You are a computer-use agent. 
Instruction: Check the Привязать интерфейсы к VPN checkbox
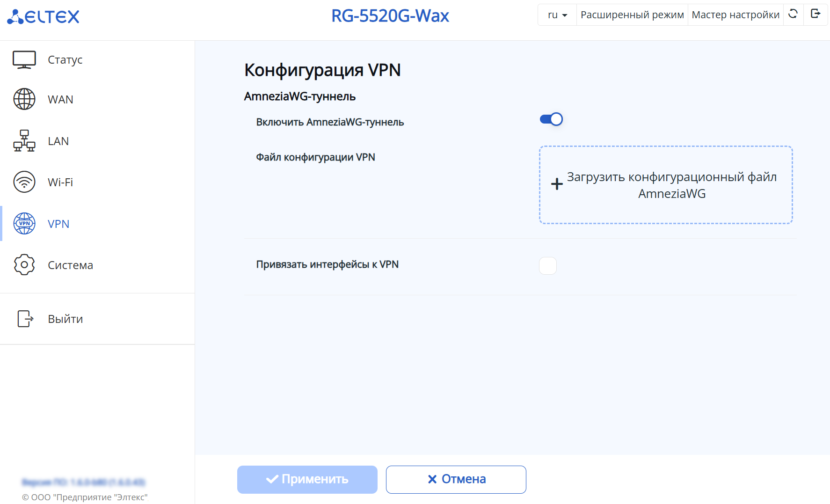(548, 266)
